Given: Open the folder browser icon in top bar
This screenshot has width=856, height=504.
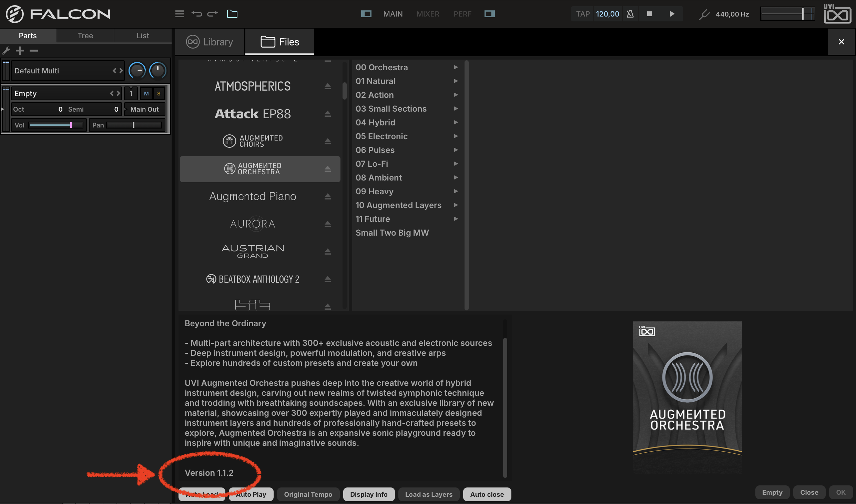Looking at the screenshot, I should pyautogui.click(x=232, y=14).
